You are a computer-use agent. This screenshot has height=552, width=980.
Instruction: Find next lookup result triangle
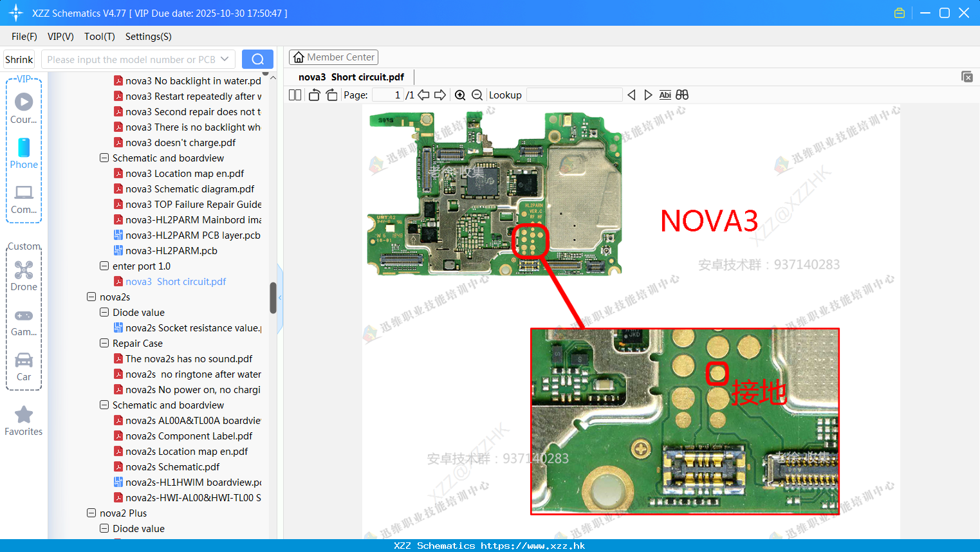[x=648, y=95]
